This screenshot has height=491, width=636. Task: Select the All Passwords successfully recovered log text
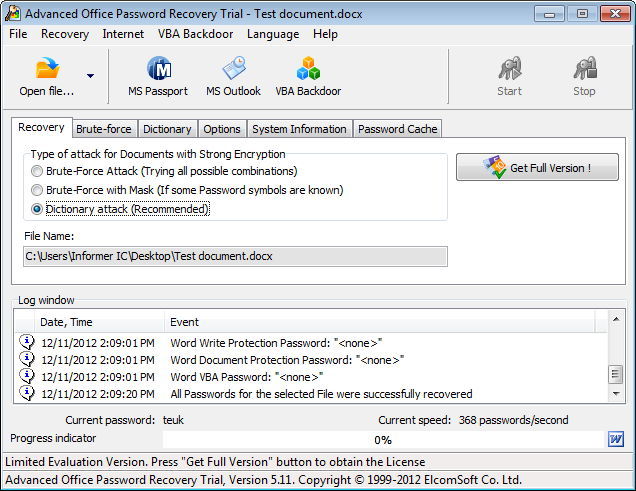coord(321,394)
